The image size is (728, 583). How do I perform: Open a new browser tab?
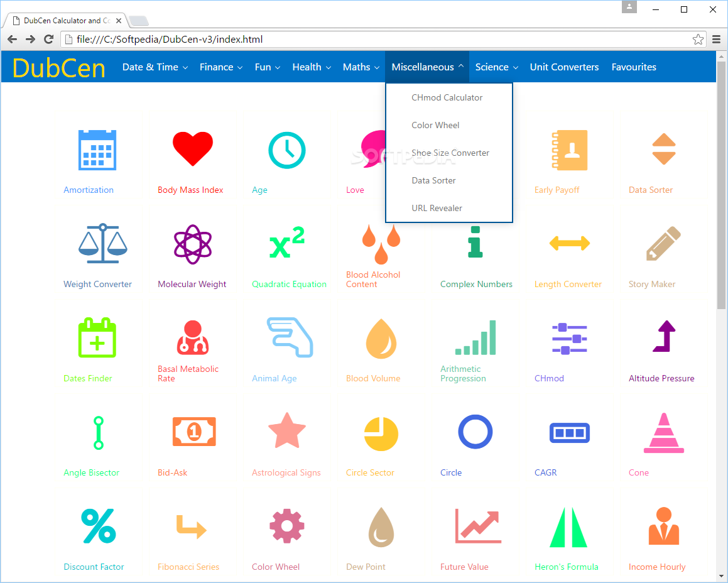138,21
